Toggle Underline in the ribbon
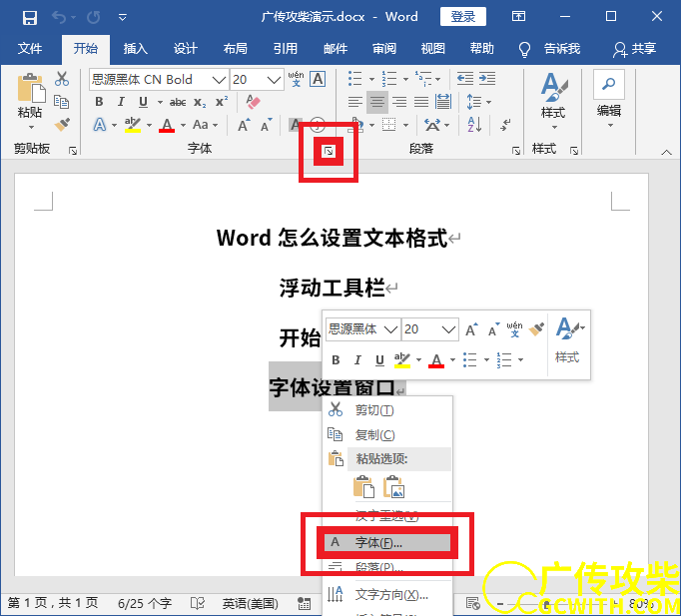 143,102
